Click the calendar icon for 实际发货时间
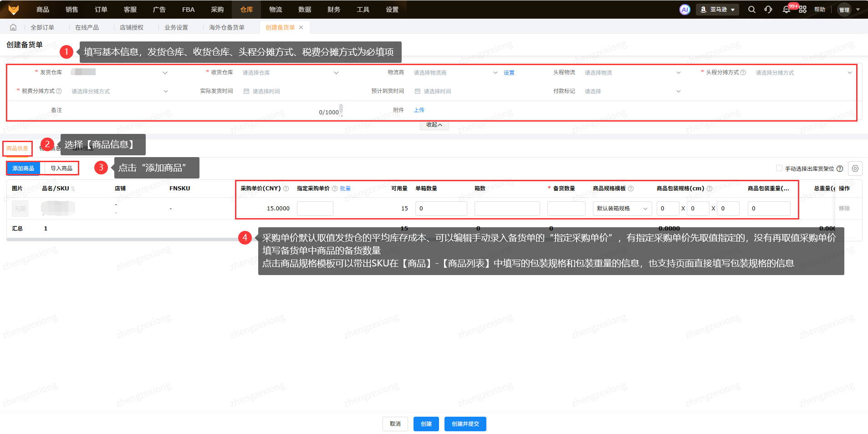868x434 pixels. pos(246,91)
